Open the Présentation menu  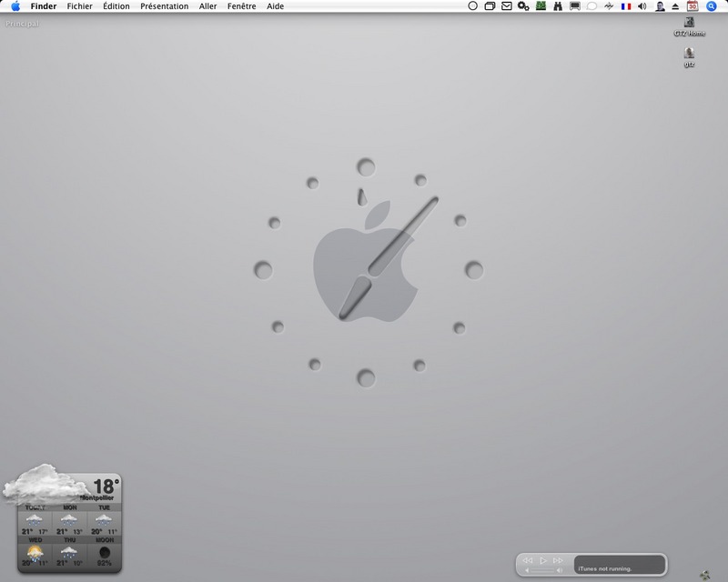coord(164,6)
